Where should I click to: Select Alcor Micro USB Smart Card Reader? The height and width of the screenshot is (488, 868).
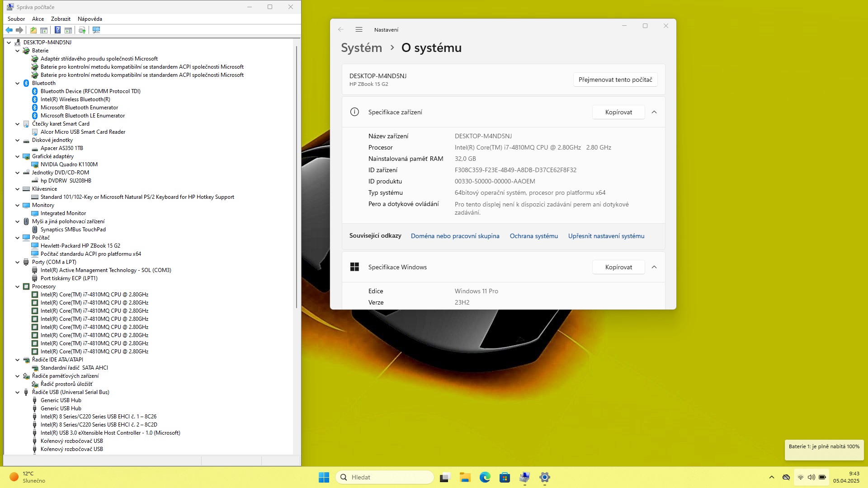[x=83, y=132]
